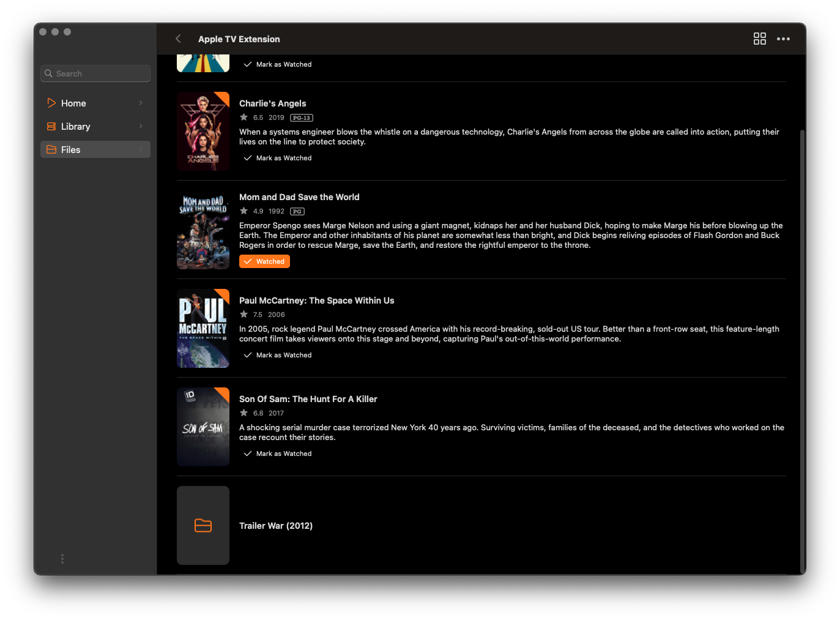Click the vertical scrollbar
840x620 pixels.
(803, 352)
